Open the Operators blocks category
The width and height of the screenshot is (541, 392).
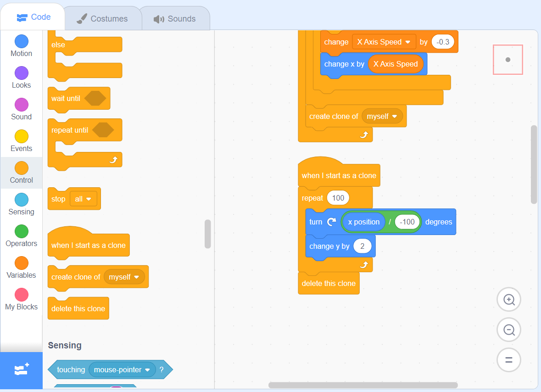click(x=21, y=236)
